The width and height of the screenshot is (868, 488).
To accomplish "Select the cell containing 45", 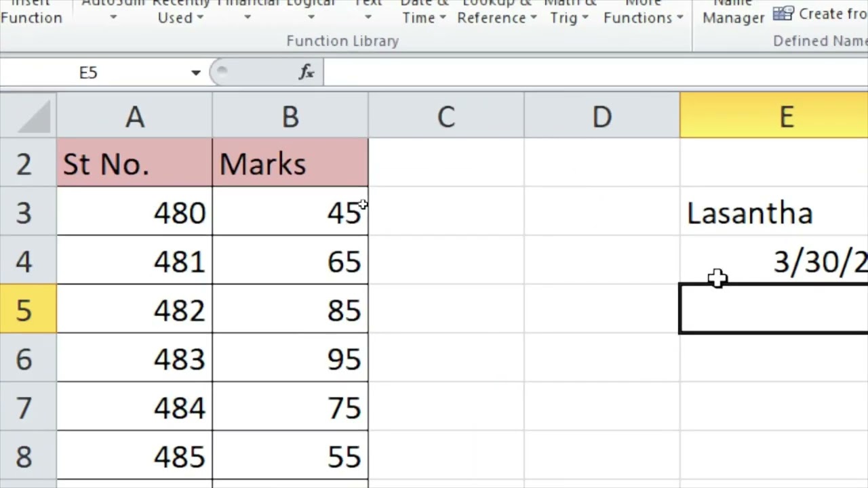I will click(x=290, y=211).
